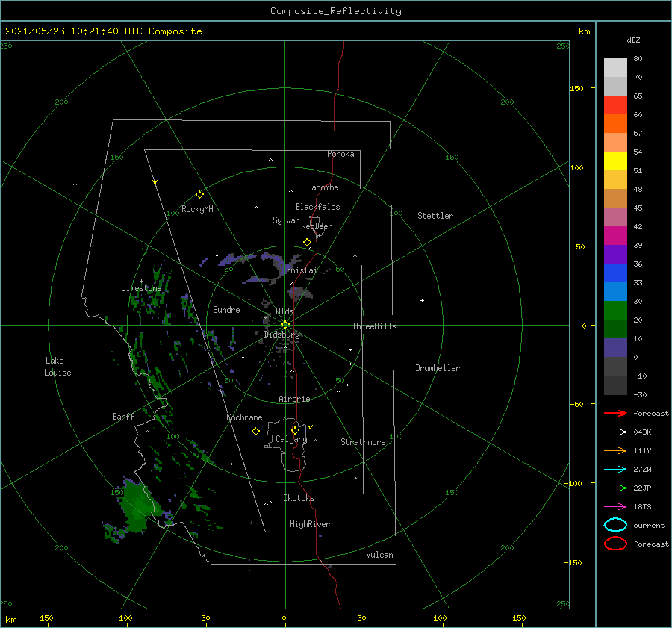Click yellow diamond at the radar center
Image resolution: width=672 pixels, height=628 pixels.
coord(285,325)
